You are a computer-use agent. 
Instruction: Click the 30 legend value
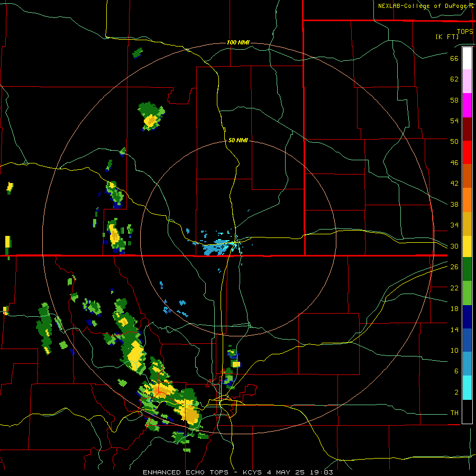454,246
